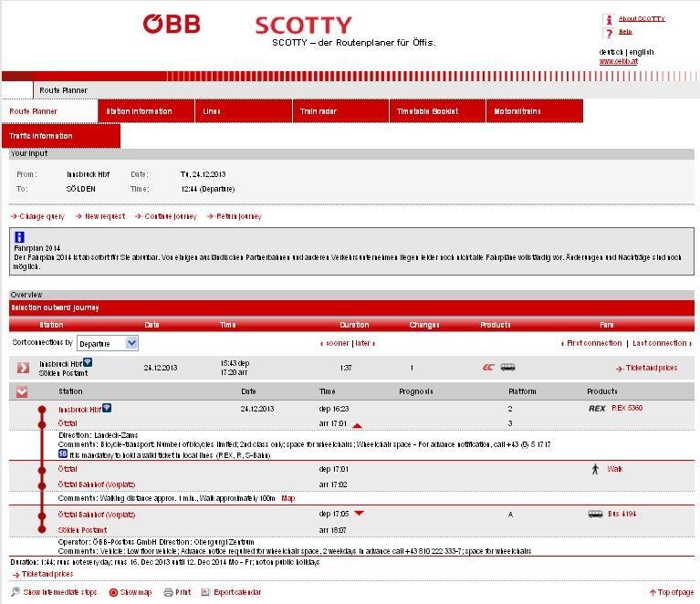Click the Show map red circle icon

coord(113,592)
